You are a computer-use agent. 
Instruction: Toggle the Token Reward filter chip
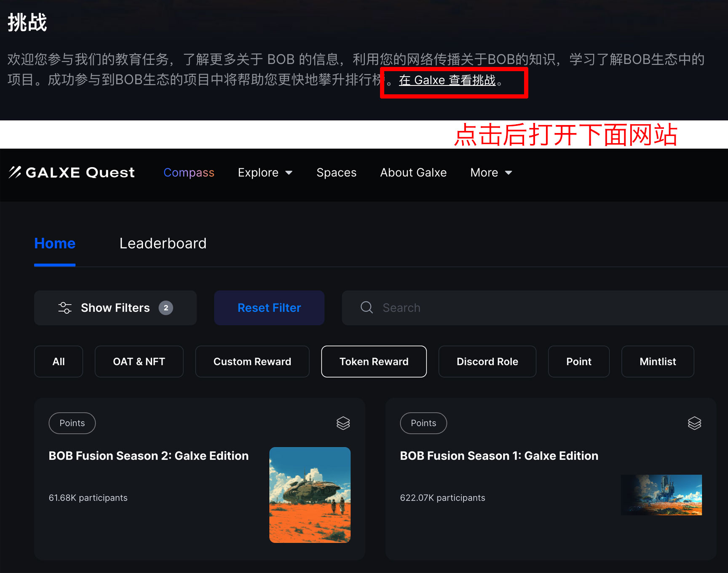click(x=374, y=362)
